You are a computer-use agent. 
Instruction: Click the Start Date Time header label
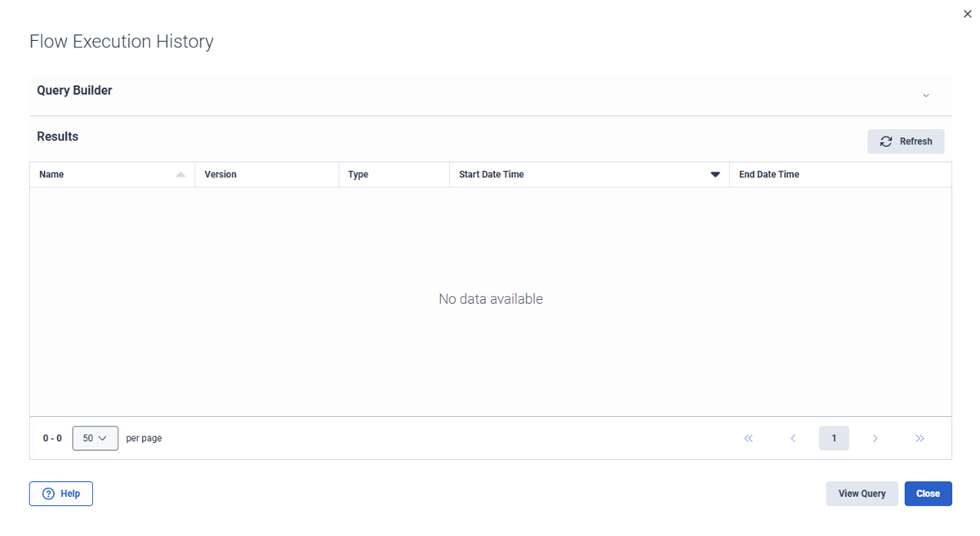[492, 175]
